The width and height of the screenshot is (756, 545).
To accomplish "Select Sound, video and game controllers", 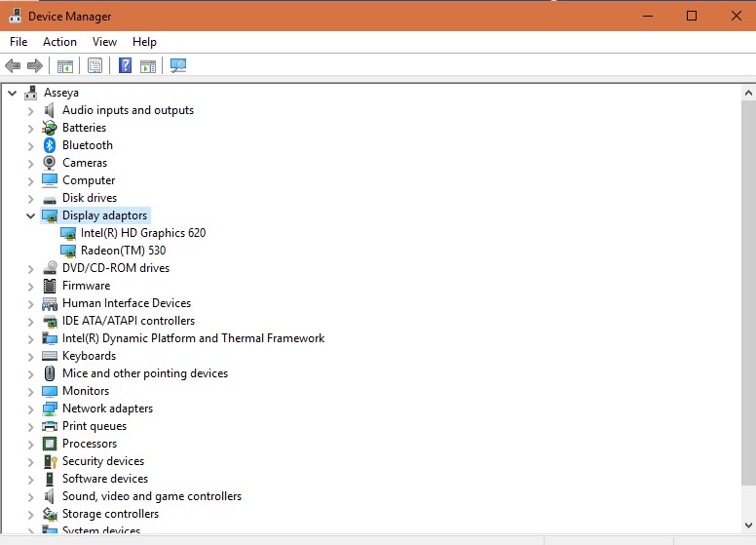I will point(151,496).
